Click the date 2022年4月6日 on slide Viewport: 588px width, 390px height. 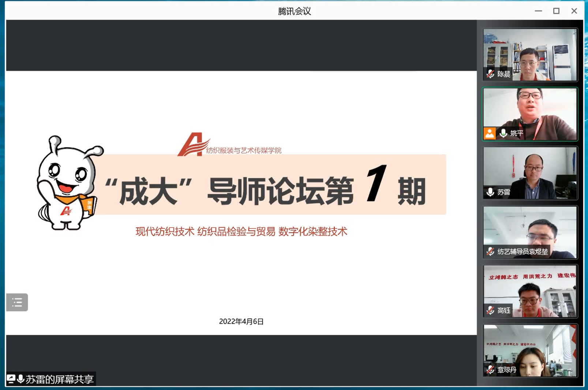[241, 322]
